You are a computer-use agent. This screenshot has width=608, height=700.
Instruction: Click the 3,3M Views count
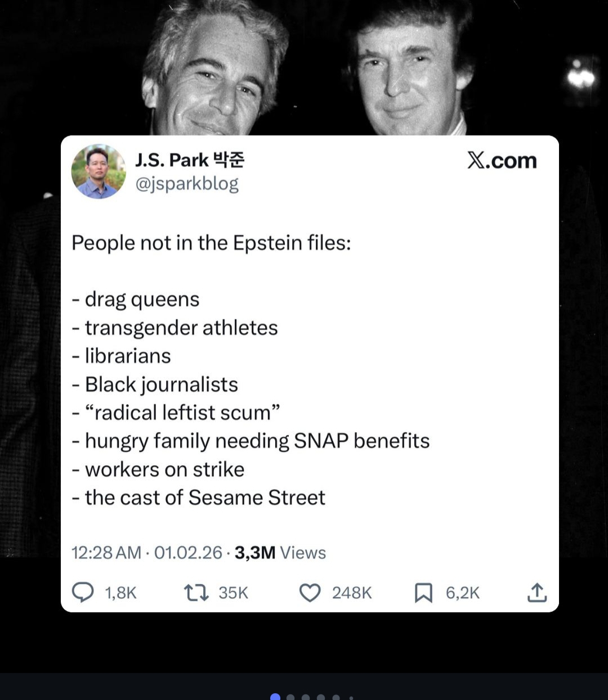tap(280, 553)
